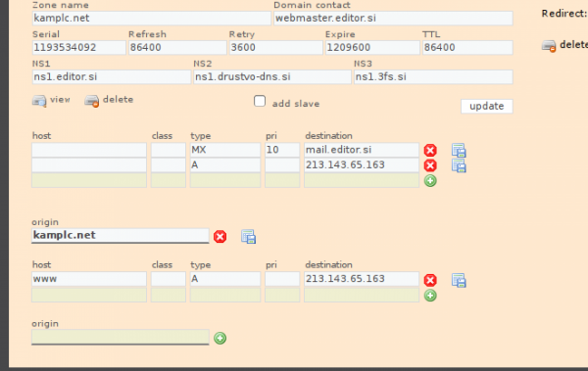Edit NS3 field ns1.3fs.si
This screenshot has height=371, width=588.
coord(433,76)
